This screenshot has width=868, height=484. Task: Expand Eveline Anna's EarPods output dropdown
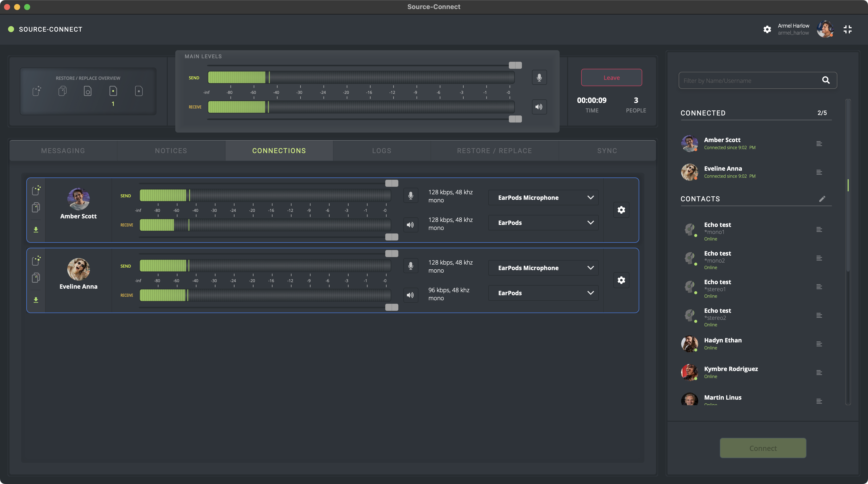(543, 293)
